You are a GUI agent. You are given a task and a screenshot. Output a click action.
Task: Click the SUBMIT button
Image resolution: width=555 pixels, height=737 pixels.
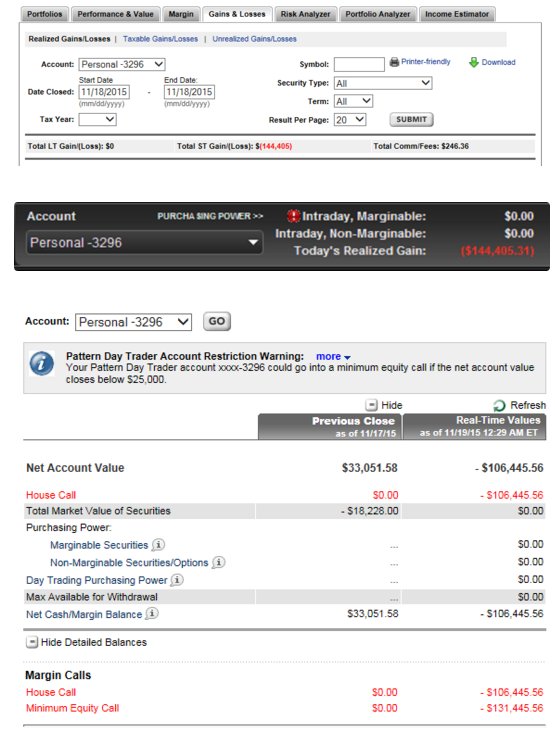click(x=411, y=119)
